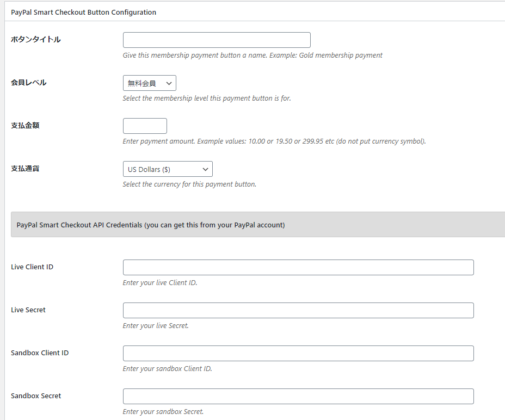
Task: Click the 'Enter payment amount' help text
Action: [x=274, y=141]
